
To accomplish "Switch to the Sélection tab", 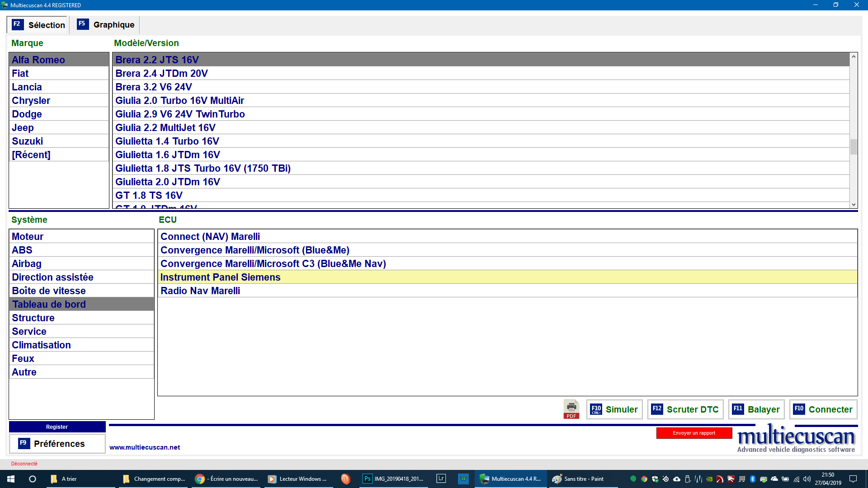I will (x=38, y=25).
